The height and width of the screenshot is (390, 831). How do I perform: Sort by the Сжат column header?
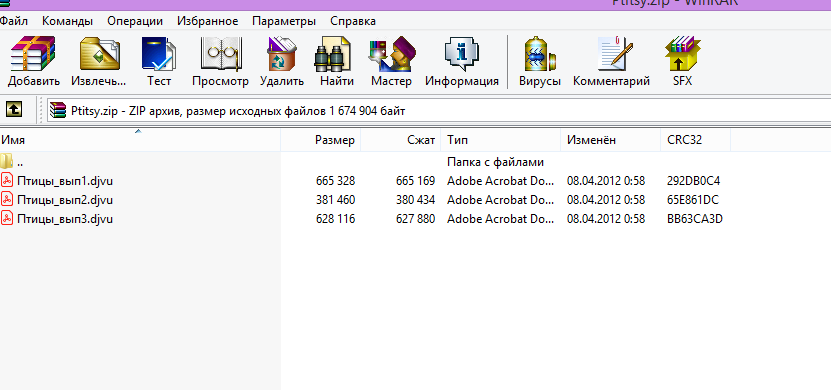pos(401,140)
